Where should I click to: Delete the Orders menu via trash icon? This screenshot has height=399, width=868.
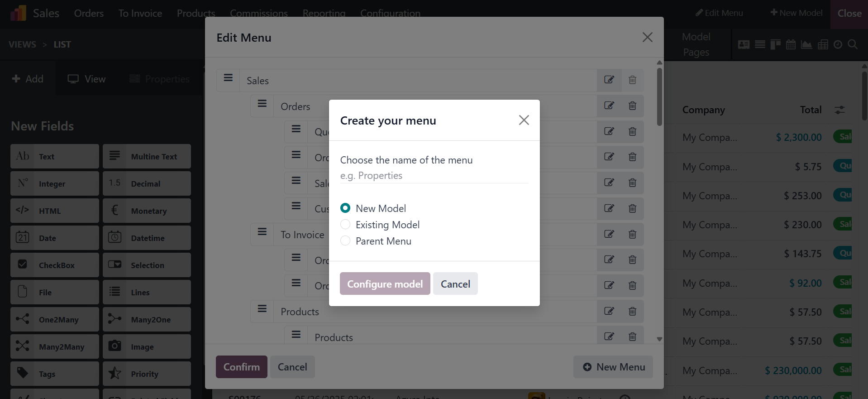pos(632,106)
